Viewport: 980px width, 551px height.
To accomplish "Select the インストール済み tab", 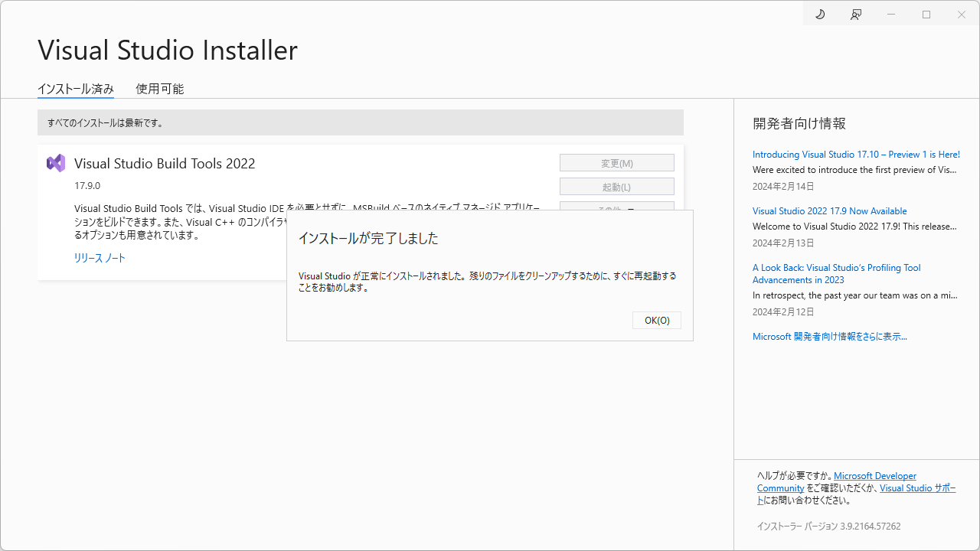I will point(75,89).
